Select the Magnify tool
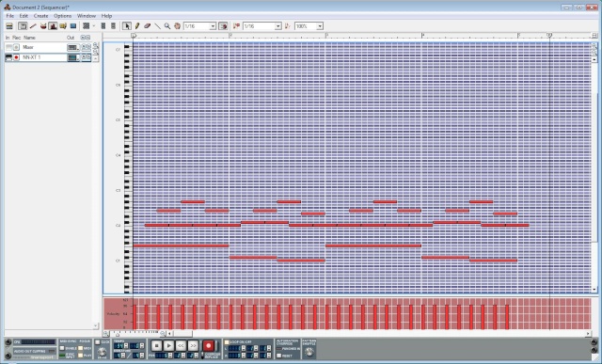This screenshot has height=364, width=602. click(x=167, y=25)
